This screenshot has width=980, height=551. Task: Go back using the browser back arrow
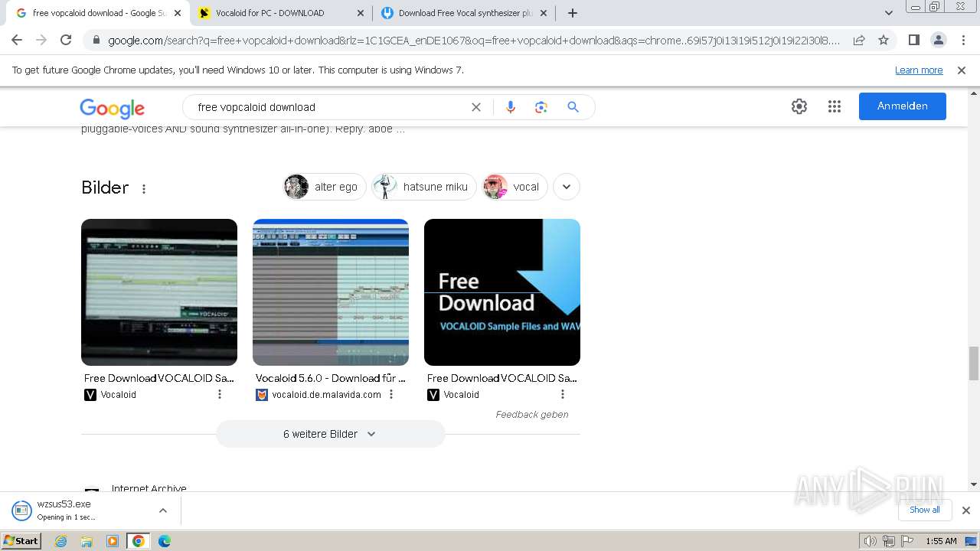click(17, 40)
